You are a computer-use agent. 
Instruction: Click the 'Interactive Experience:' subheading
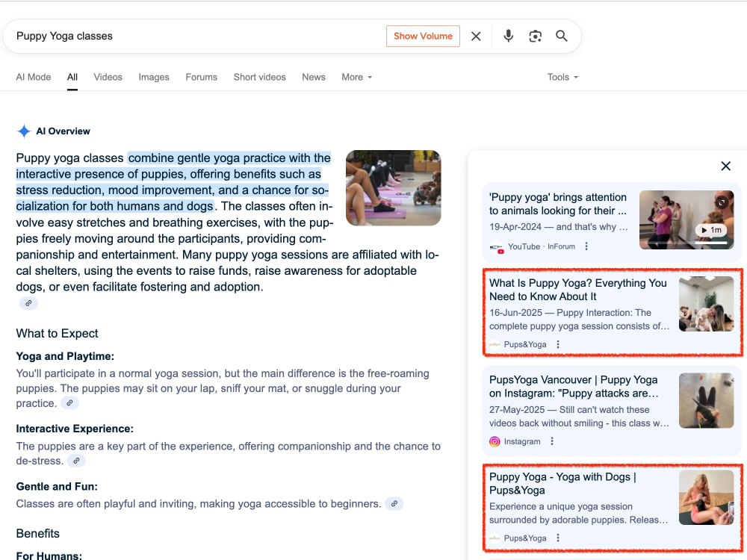click(75, 429)
